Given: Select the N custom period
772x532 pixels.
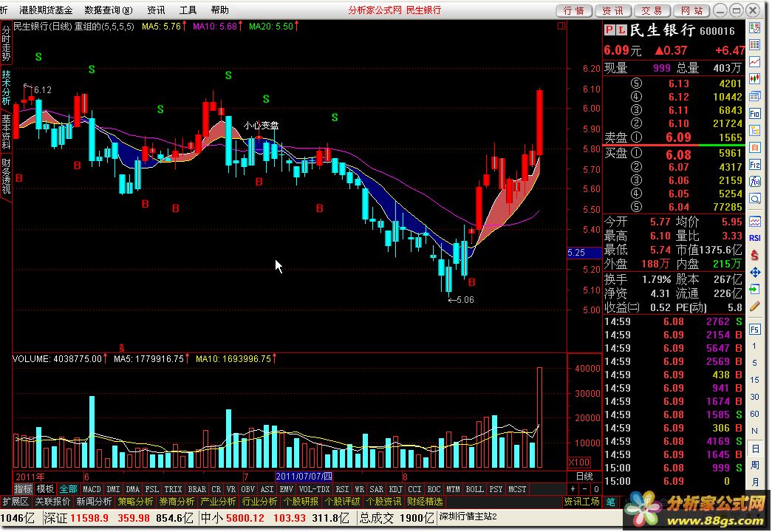Looking at the screenshot, I should click(x=755, y=431).
